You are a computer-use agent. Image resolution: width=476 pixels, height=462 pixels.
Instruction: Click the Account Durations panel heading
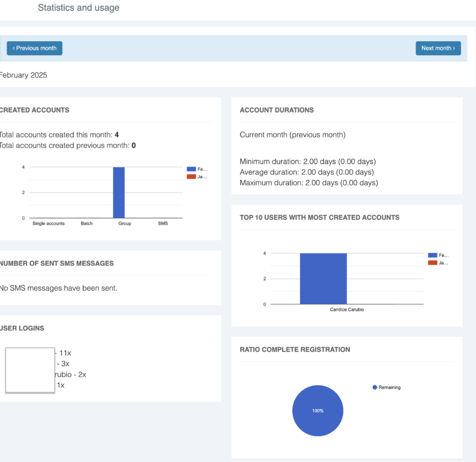click(277, 110)
